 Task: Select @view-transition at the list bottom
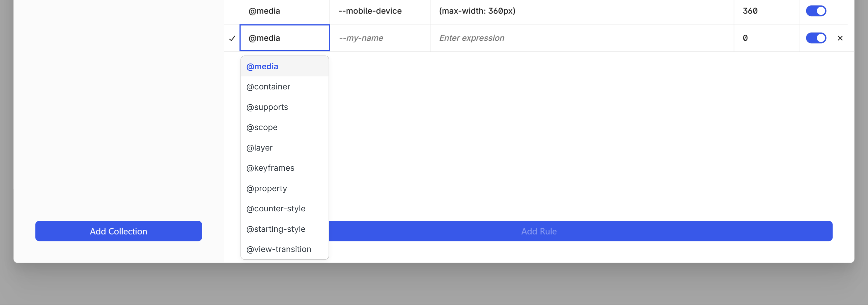279,249
